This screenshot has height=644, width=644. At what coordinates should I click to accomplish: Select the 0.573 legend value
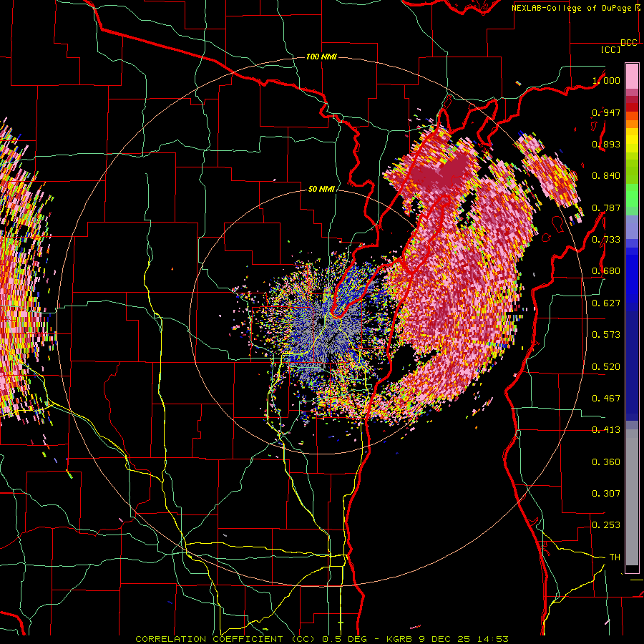[606, 335]
